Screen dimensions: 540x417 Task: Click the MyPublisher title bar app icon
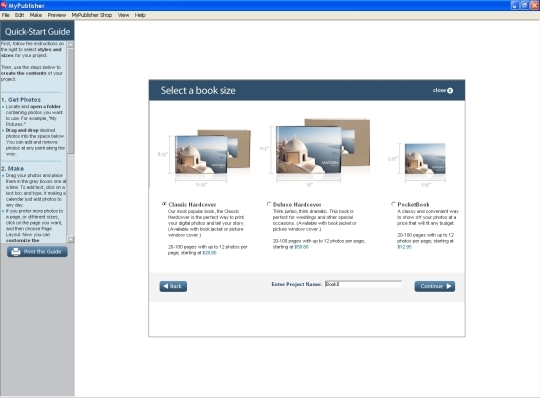(x=4, y=5)
